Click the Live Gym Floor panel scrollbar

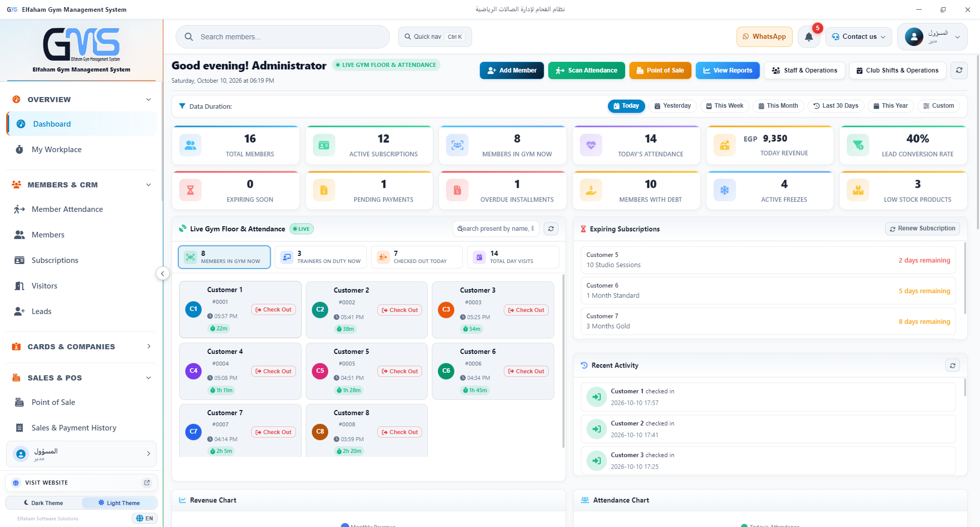(563, 361)
